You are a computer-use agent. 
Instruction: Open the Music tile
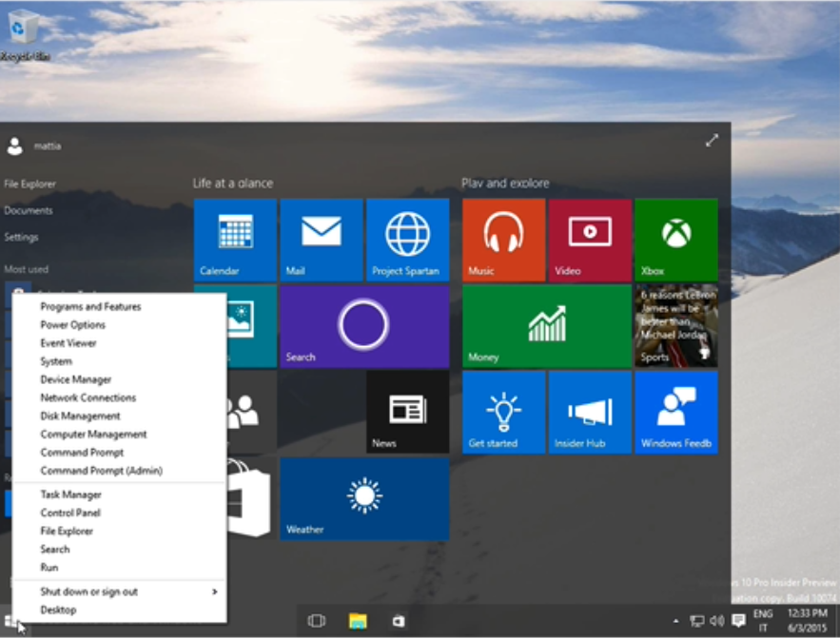503,240
